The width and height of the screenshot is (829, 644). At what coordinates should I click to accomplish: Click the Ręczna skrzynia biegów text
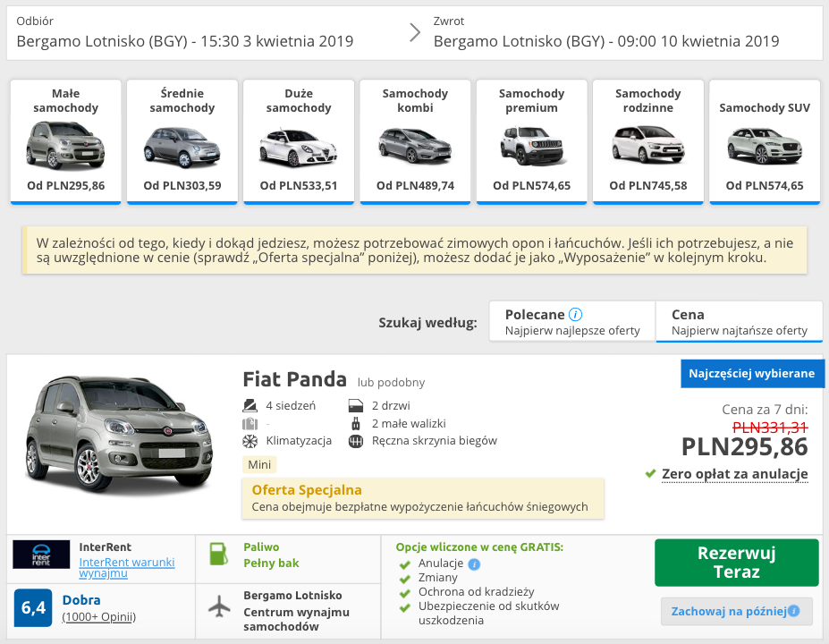pos(434,441)
